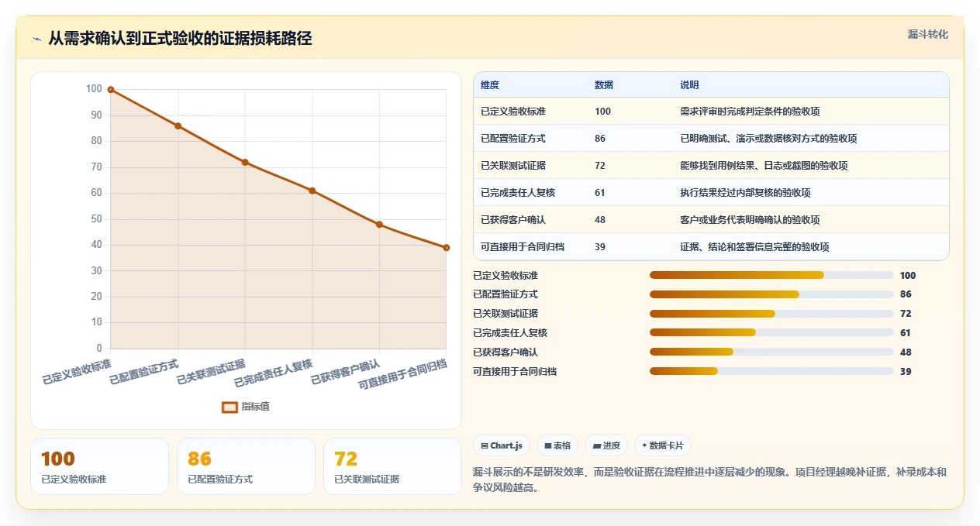Viewport: 980px width, 526px height.
Task: Open the data card showing 100
Action: point(99,466)
